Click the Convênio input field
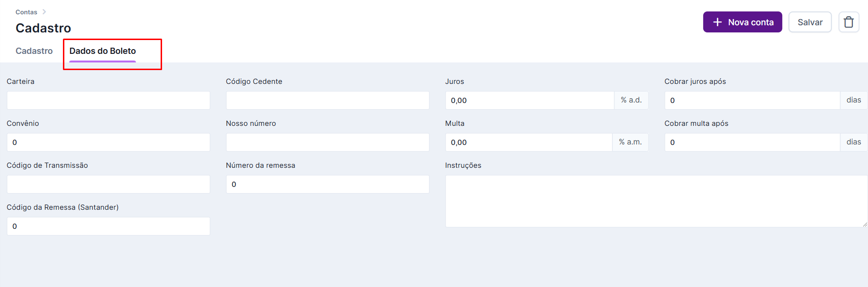 pos(108,143)
